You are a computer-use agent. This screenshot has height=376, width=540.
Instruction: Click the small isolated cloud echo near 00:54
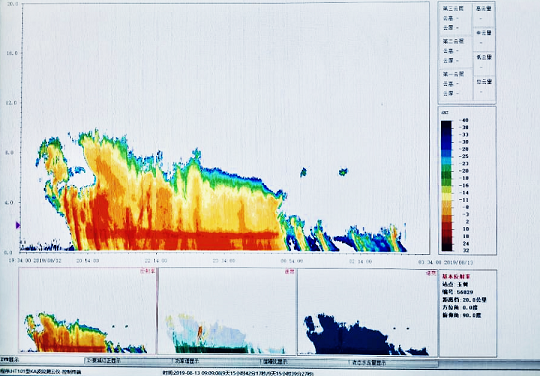coord(303,172)
